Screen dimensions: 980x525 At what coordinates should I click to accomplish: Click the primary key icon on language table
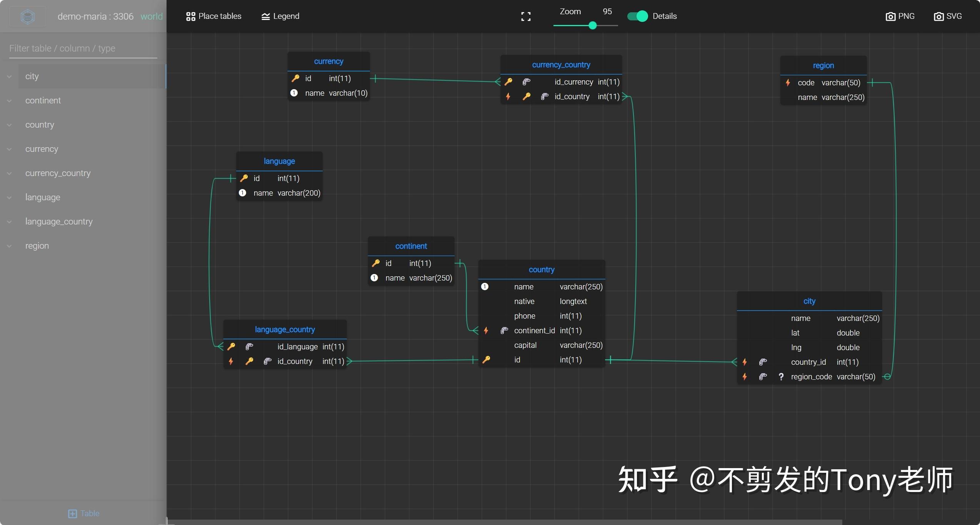coord(244,178)
